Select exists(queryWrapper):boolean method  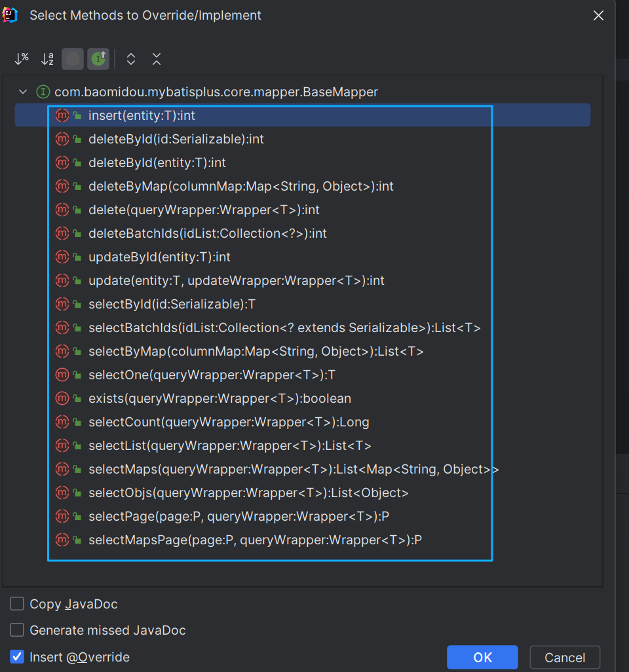(x=302, y=398)
